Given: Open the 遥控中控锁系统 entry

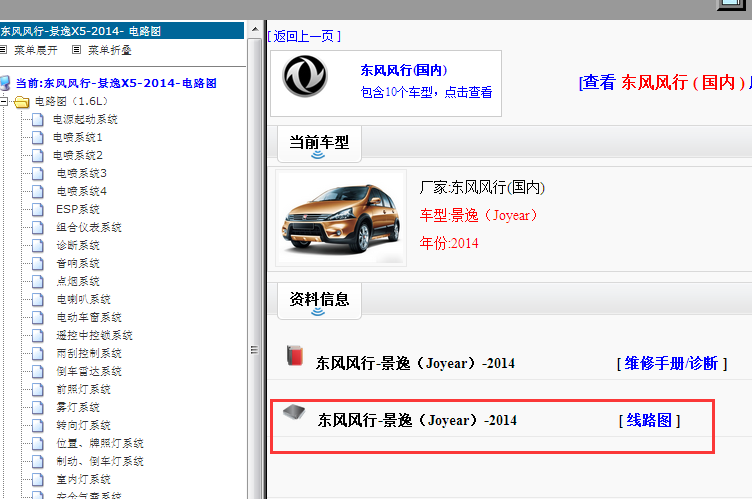Looking at the screenshot, I should [94, 335].
